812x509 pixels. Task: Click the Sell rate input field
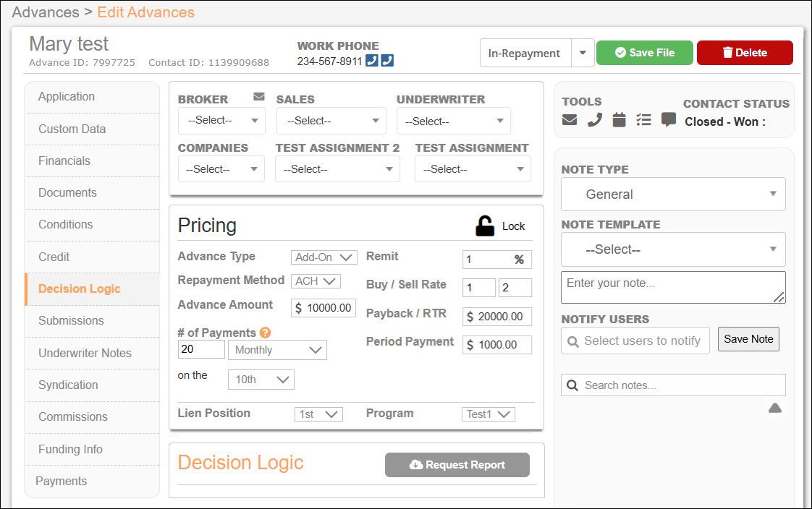click(515, 288)
